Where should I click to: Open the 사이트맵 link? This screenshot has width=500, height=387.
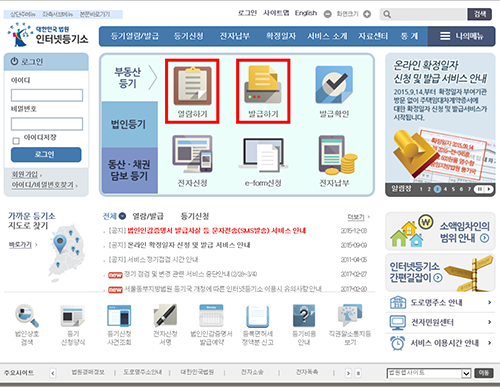tap(276, 13)
